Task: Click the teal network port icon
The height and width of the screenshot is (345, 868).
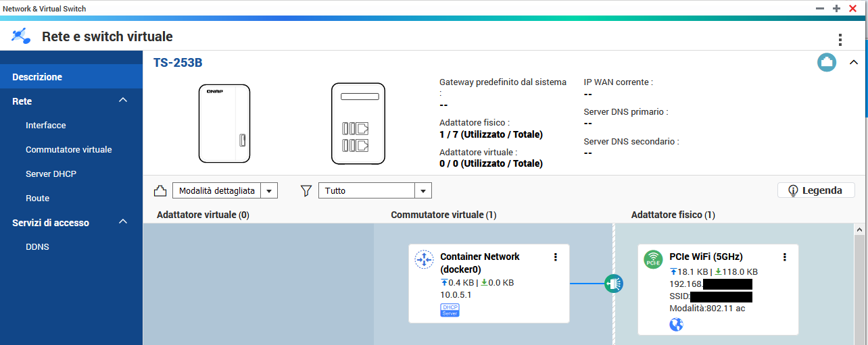Action: pyautogui.click(x=826, y=63)
